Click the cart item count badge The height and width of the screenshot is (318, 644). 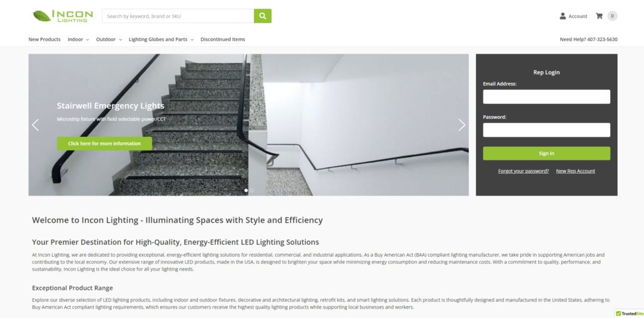(612, 16)
